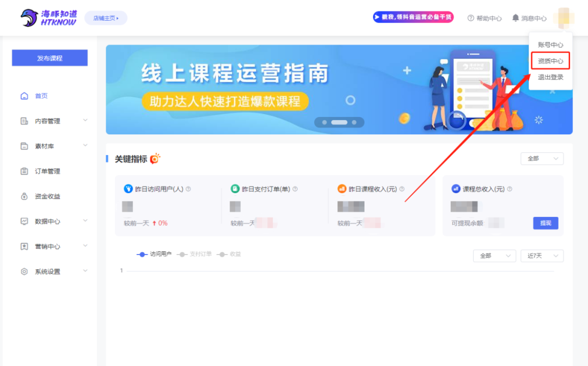The width and height of the screenshot is (588, 366).
Task: Click the 发布课程 button
Action: coord(50,58)
